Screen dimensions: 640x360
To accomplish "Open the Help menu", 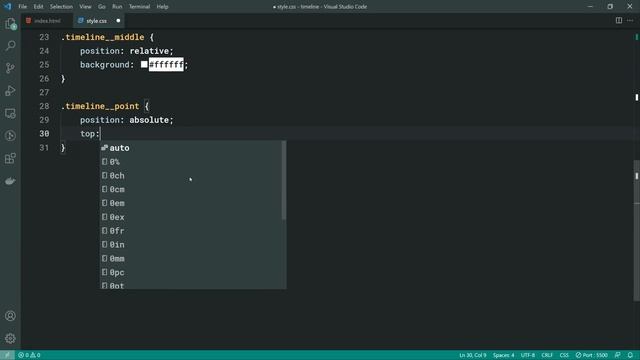I will pyautogui.click(x=162, y=7).
